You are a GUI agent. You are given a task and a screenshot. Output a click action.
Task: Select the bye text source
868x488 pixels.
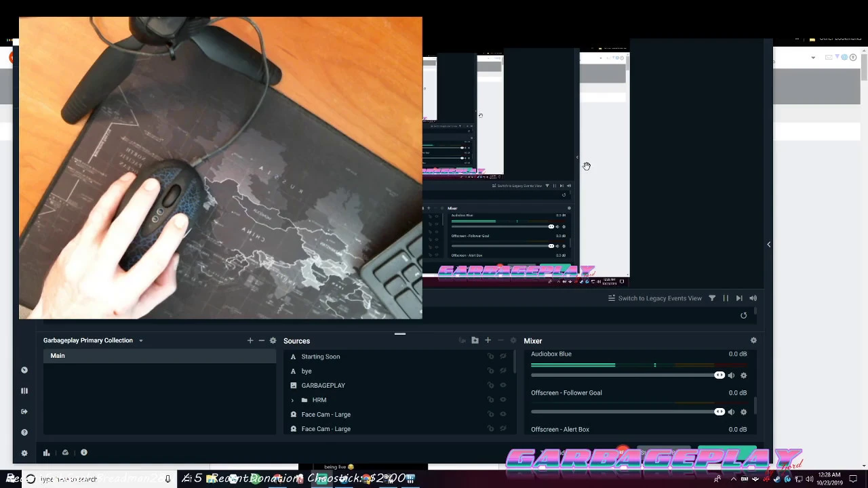coord(307,371)
